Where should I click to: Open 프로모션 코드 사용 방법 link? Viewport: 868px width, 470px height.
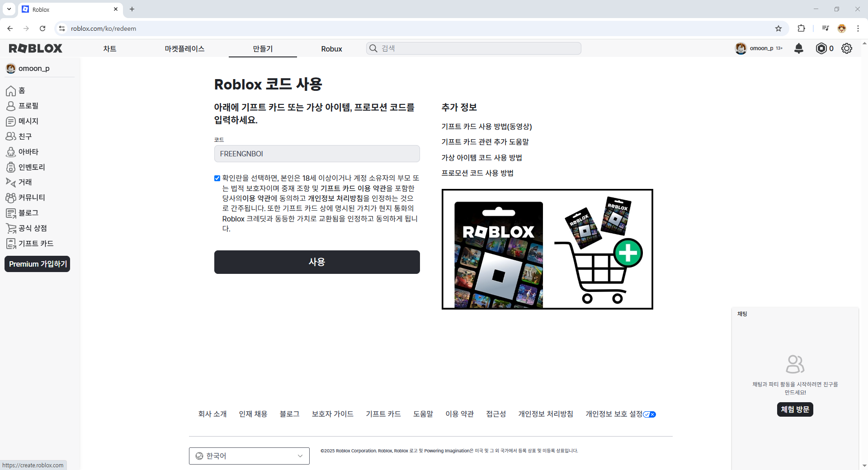477,173
